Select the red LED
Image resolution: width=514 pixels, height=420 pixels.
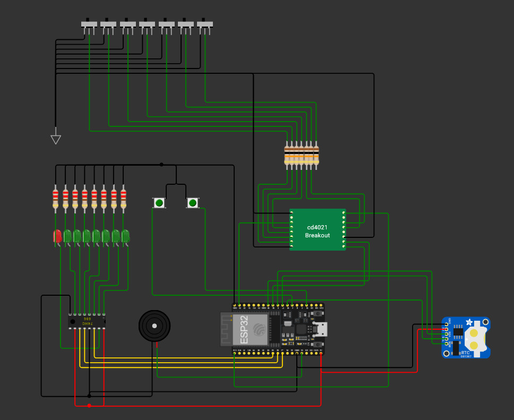[x=57, y=237]
